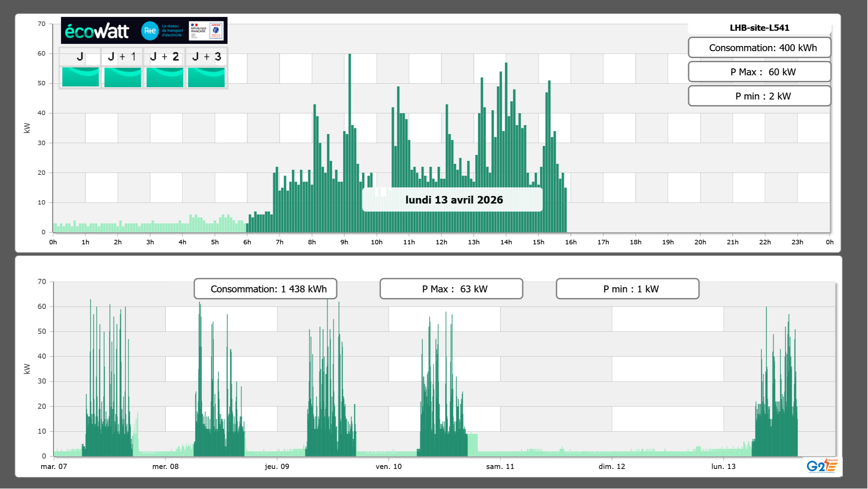
Task: Click the République Française ADEME badge
Action: tap(206, 31)
